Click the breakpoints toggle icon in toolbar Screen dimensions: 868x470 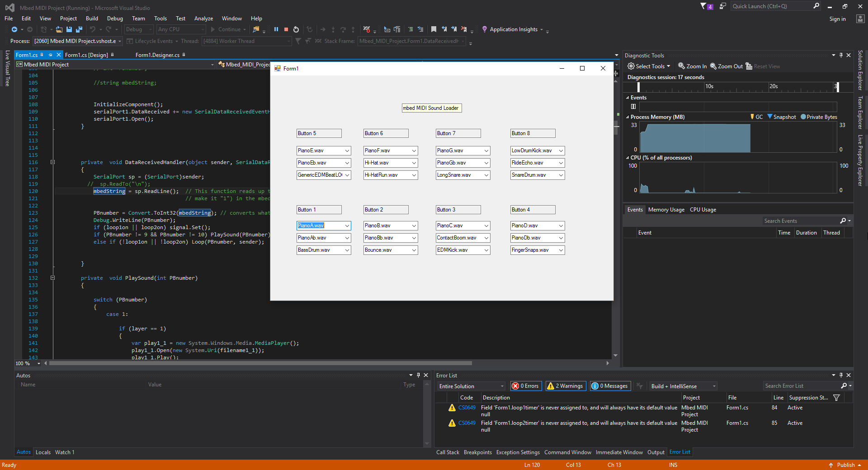tap(367, 29)
